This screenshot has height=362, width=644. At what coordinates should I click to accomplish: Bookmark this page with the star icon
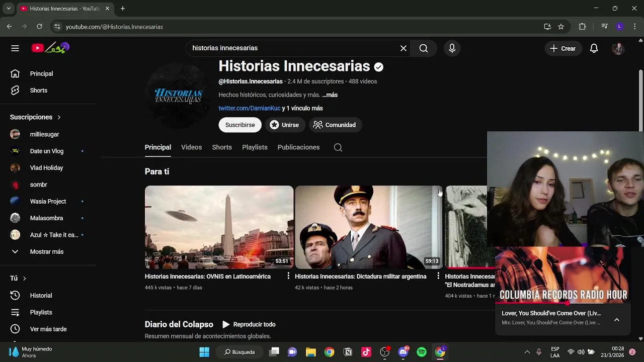[561, 27]
